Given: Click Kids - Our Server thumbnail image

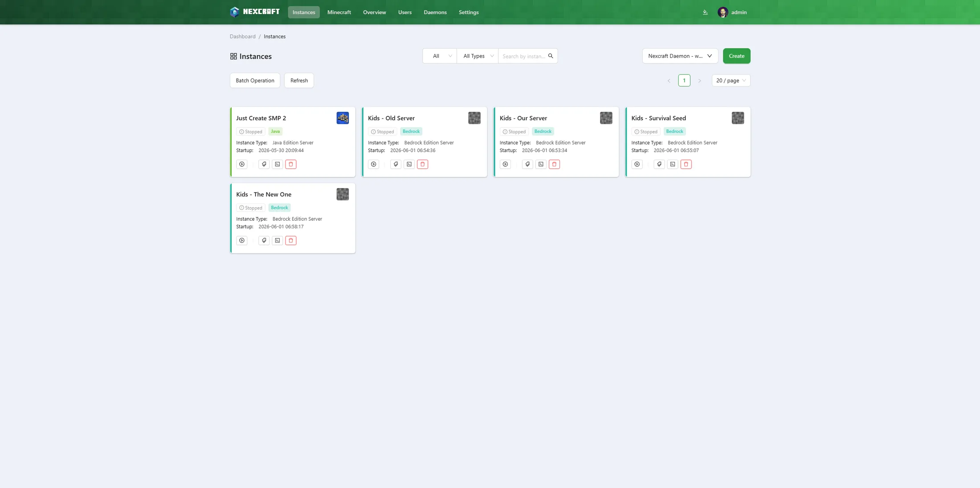Looking at the screenshot, I should click(606, 118).
